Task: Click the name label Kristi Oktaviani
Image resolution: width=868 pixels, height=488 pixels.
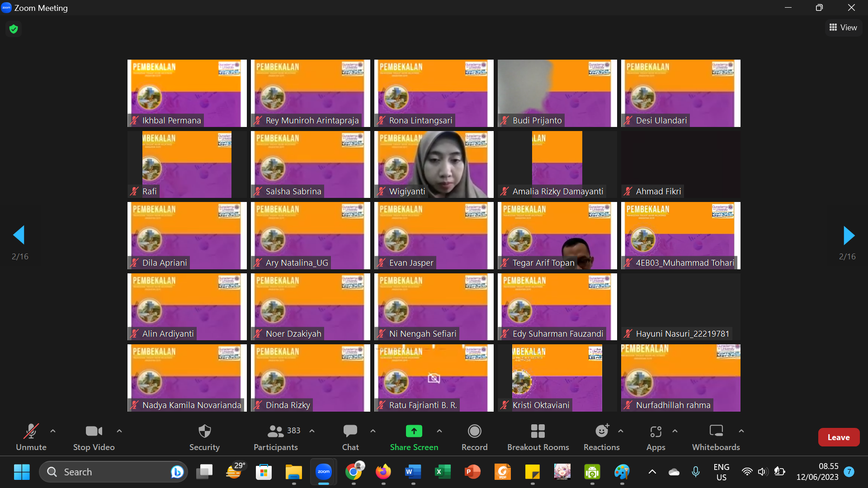Action: tap(541, 405)
